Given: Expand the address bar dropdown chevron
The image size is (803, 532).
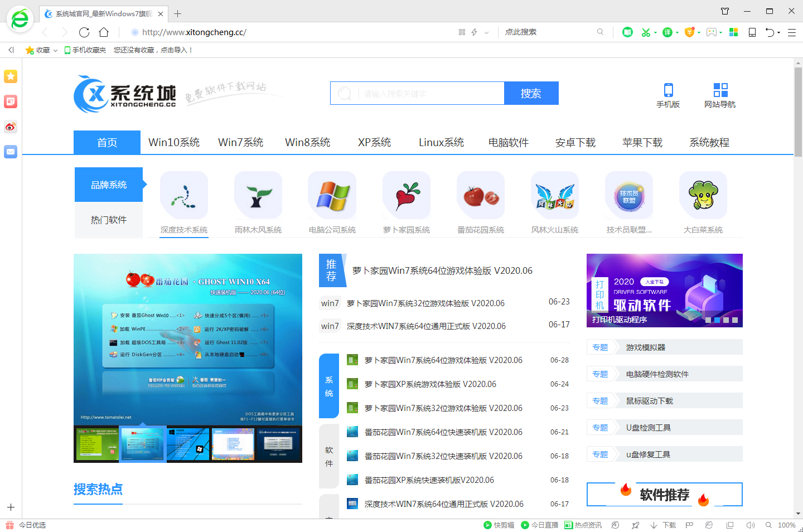Looking at the screenshot, I should (x=486, y=32).
